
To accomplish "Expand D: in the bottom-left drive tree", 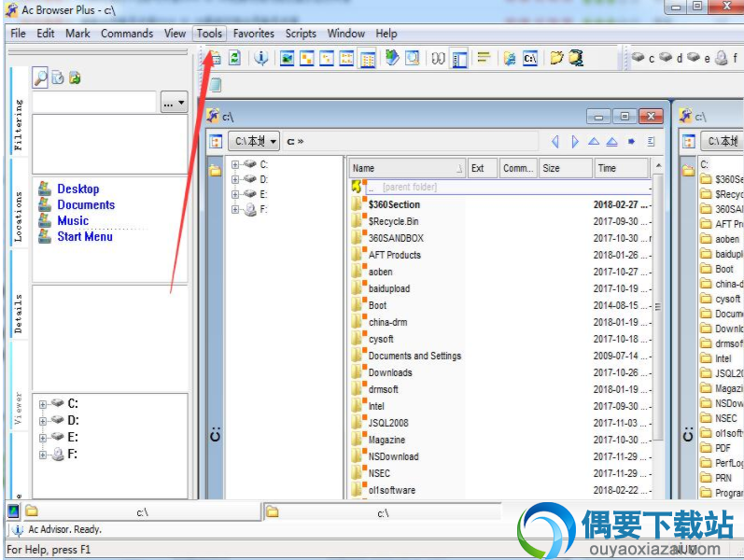I will click(x=43, y=421).
